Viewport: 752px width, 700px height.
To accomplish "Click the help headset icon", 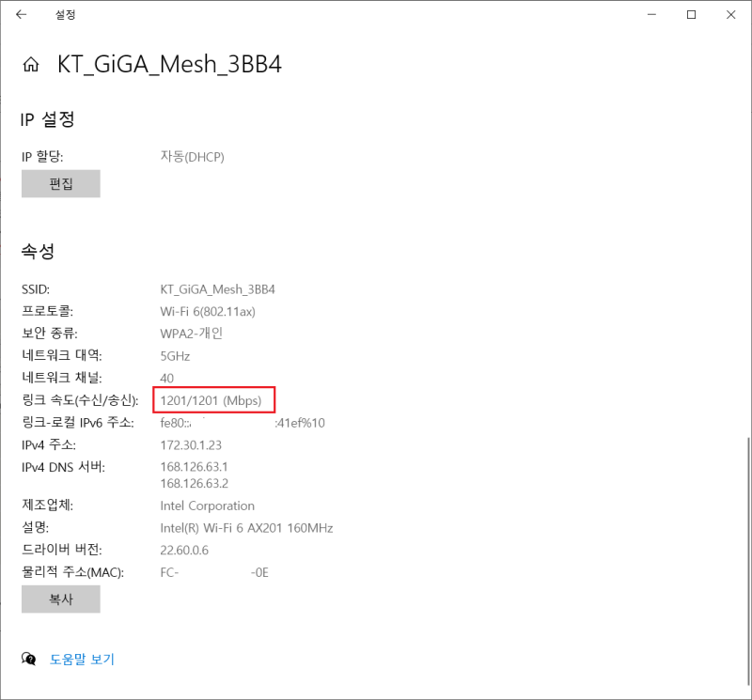I will 27,659.
